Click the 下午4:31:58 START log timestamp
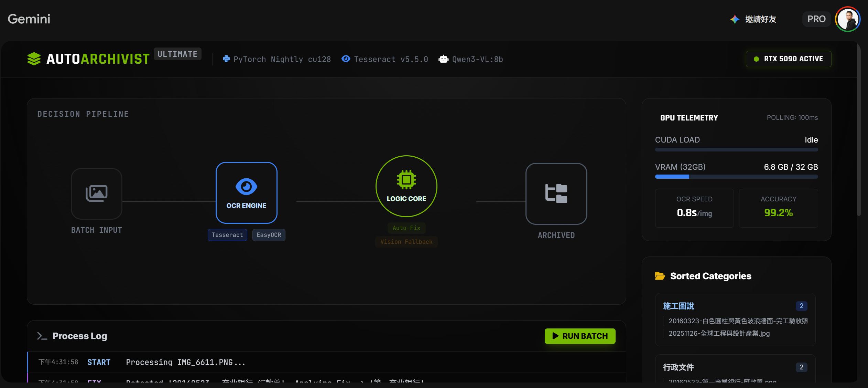 tap(58, 362)
